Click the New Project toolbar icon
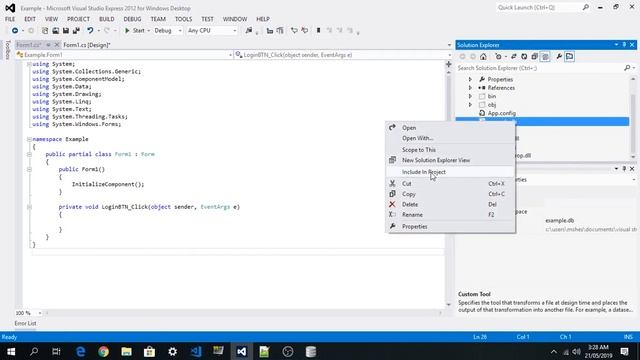This screenshot has width=640, height=360. [x=45, y=31]
